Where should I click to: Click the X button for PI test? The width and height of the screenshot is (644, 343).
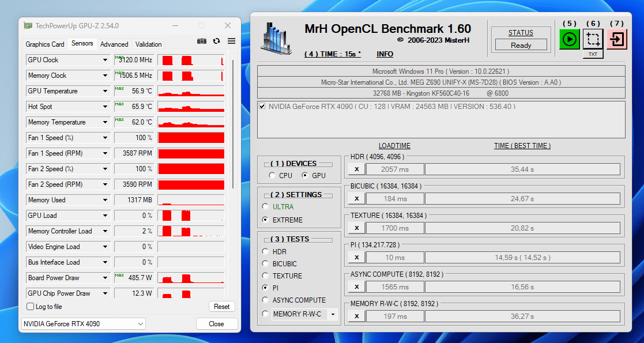click(356, 258)
